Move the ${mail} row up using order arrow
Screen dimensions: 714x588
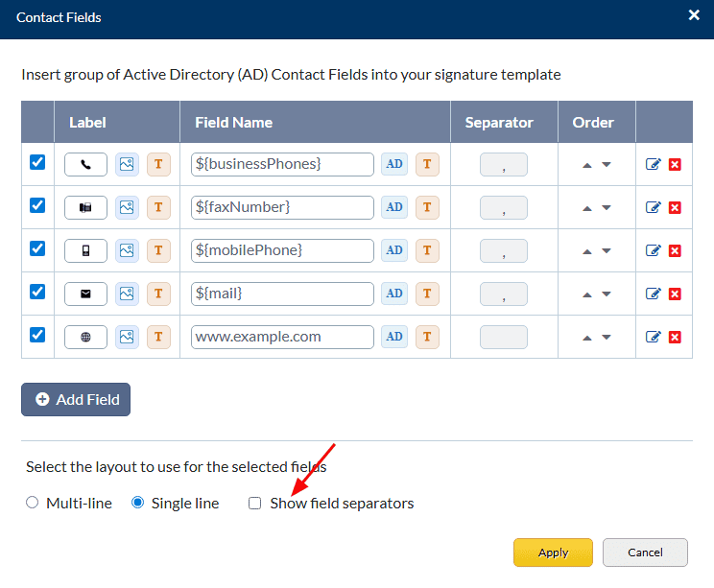(587, 294)
